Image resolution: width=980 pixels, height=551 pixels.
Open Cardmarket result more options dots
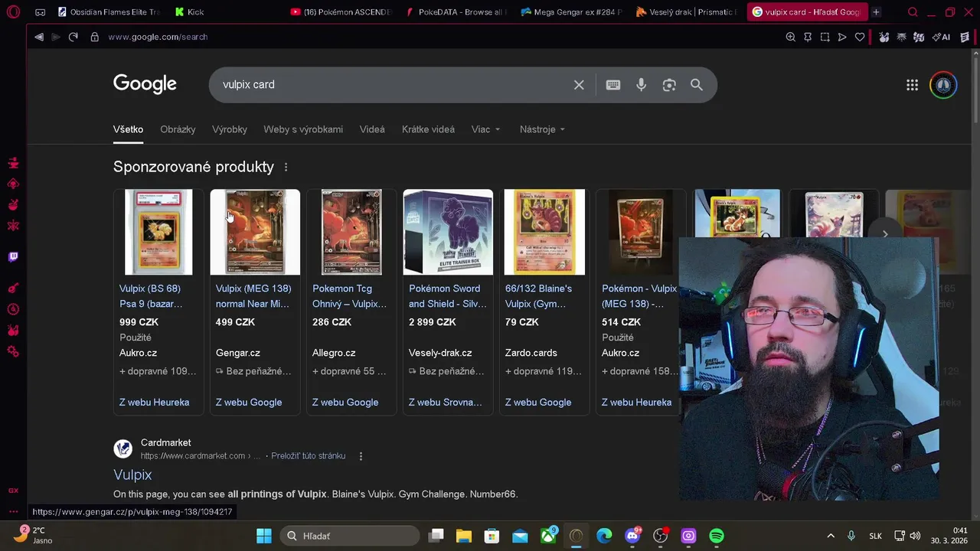361,456
